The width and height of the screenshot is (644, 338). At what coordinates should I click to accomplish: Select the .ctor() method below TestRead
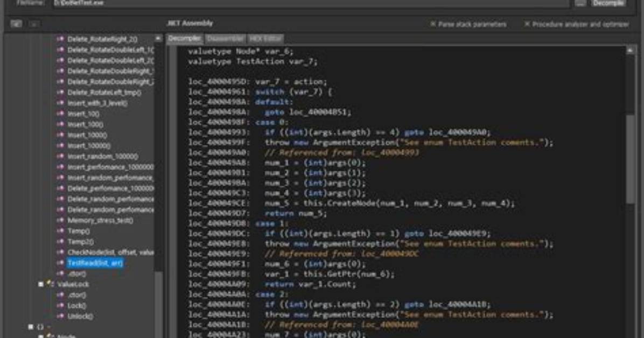click(77, 273)
